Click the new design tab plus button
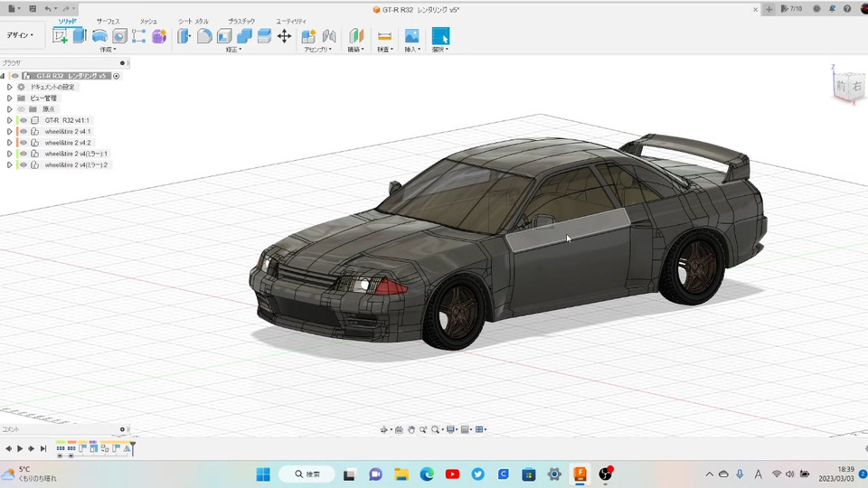 pos(769,9)
